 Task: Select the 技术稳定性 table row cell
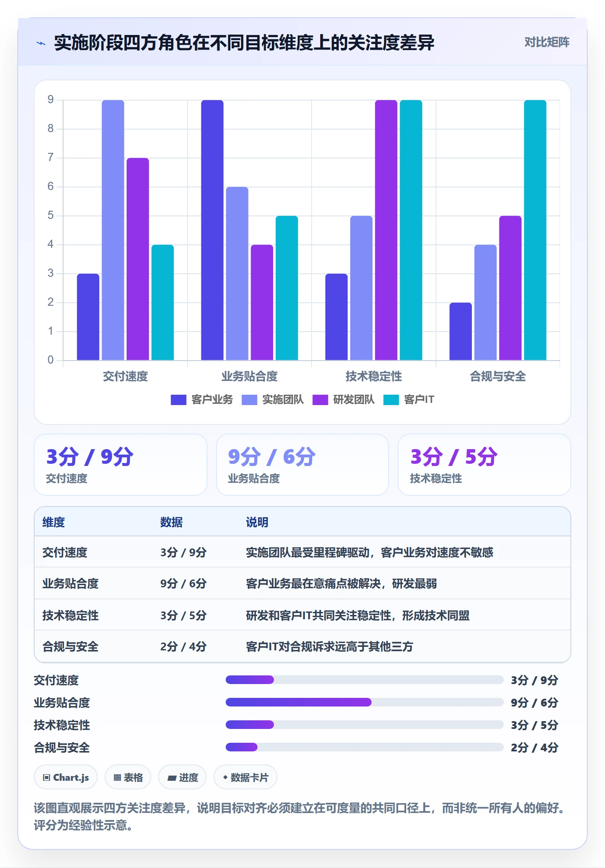click(x=70, y=615)
